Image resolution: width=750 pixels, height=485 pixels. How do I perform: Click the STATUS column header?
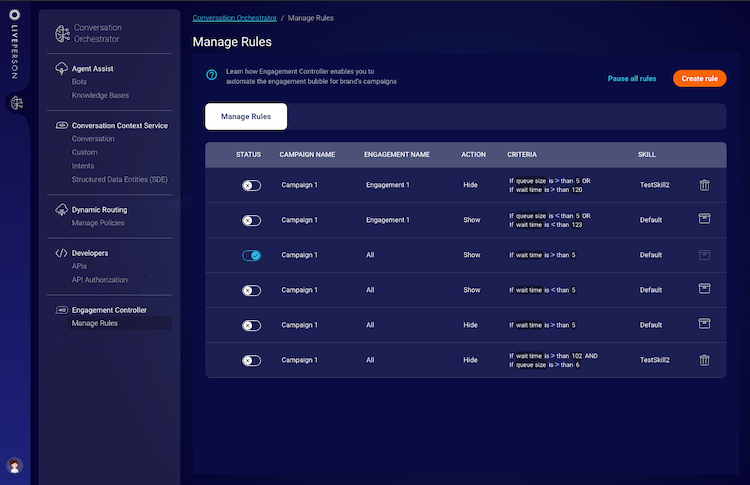pos(248,154)
